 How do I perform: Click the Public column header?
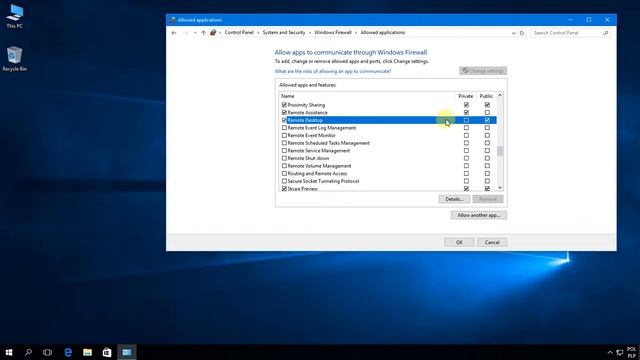click(x=486, y=96)
